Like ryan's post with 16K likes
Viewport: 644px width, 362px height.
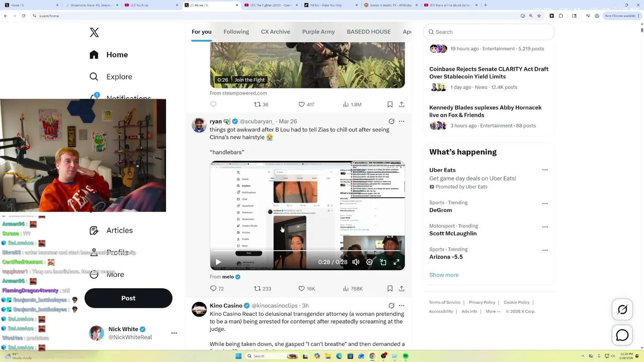306,289
